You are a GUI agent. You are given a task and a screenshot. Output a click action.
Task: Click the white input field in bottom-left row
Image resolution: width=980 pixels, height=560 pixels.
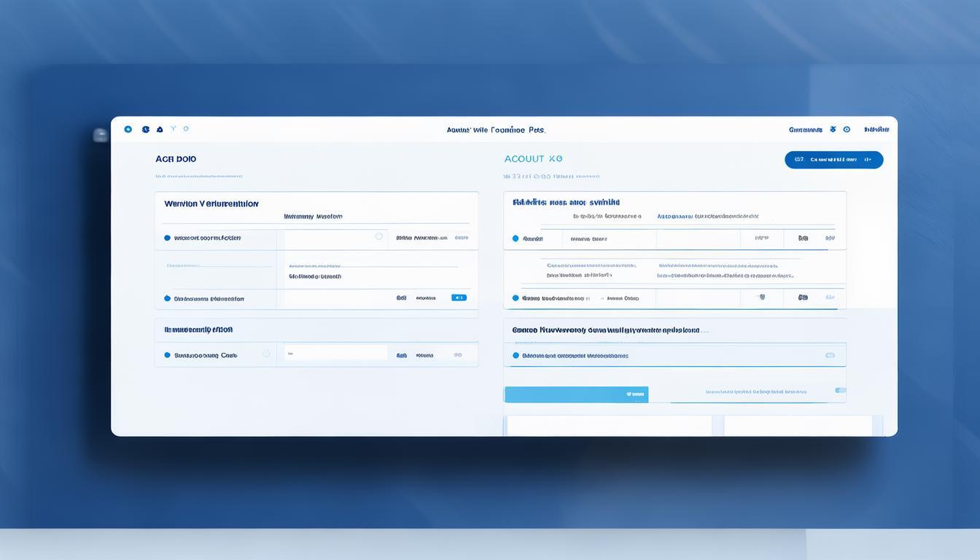pos(335,354)
